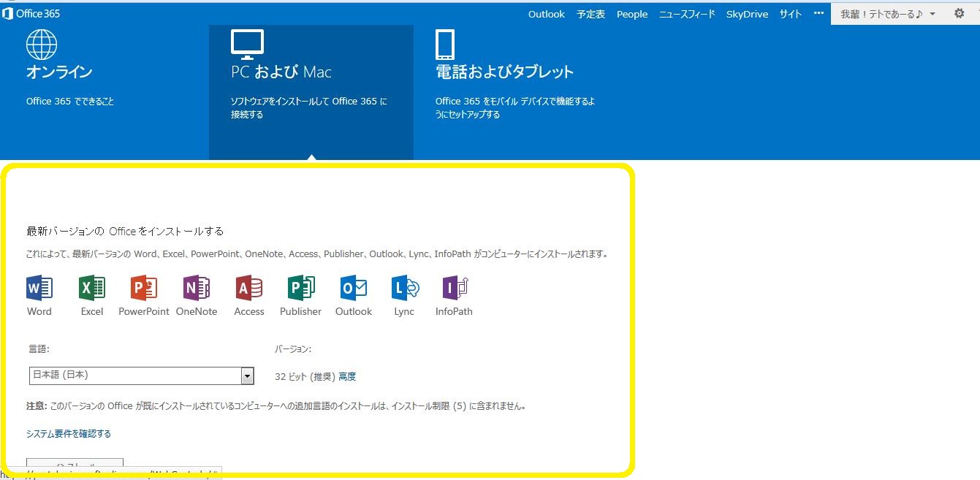Open the 日本語 (日本) language dropdown
The image size is (980, 480).
click(142, 376)
